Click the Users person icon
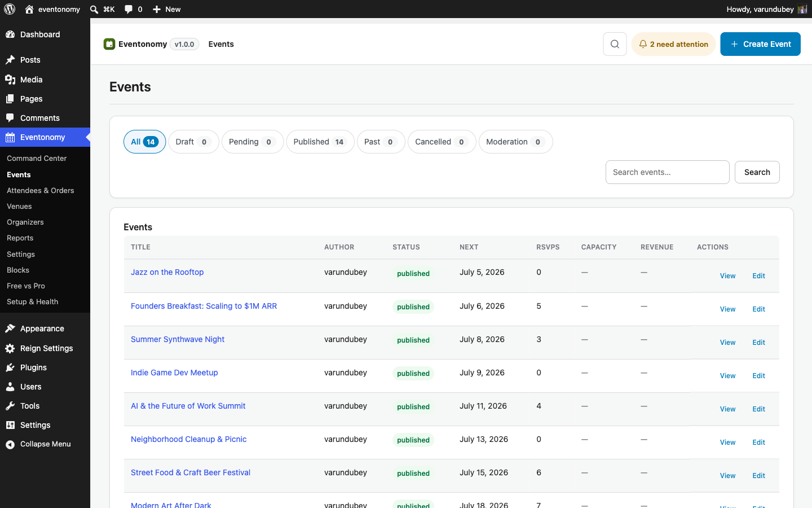This screenshot has height=508, width=812. (10, 387)
